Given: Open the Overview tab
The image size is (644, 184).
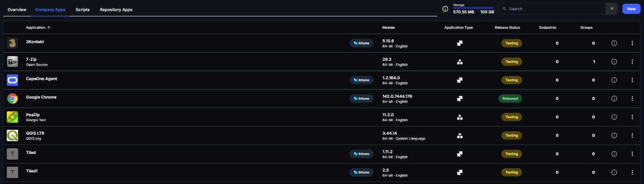Looking at the screenshot, I should 17,9.
